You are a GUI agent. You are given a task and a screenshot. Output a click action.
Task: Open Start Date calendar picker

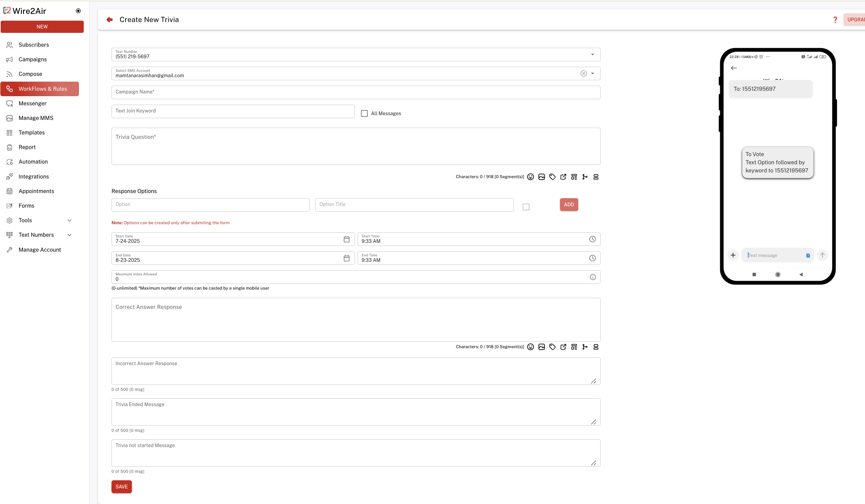346,239
